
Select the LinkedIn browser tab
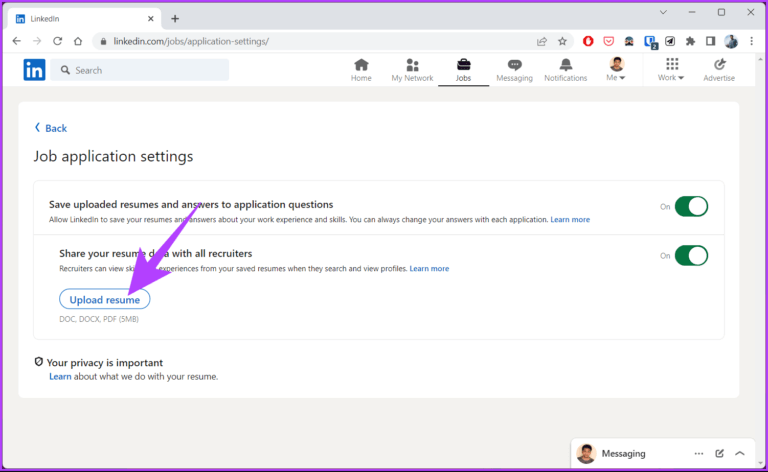click(x=84, y=19)
